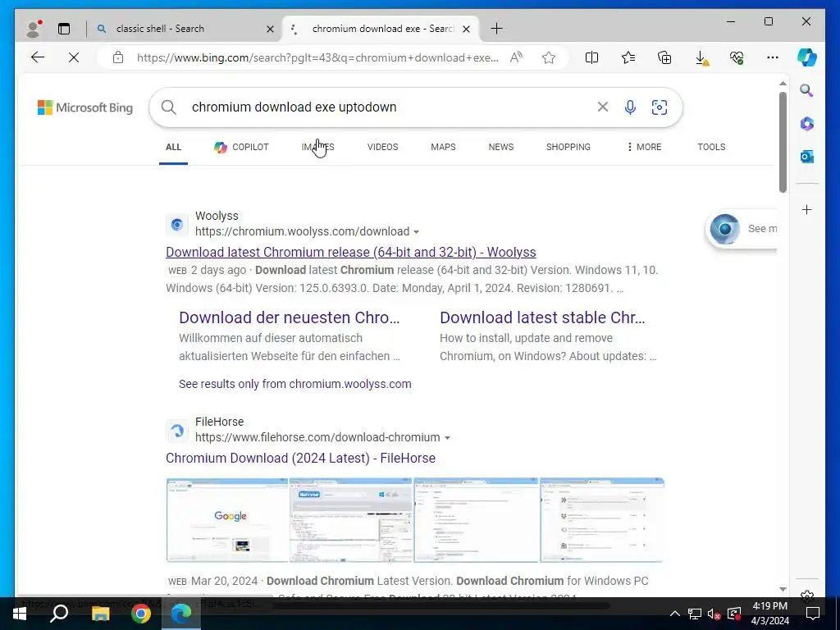Open the Downloads panel
The height and width of the screenshot is (630, 840).
(701, 58)
